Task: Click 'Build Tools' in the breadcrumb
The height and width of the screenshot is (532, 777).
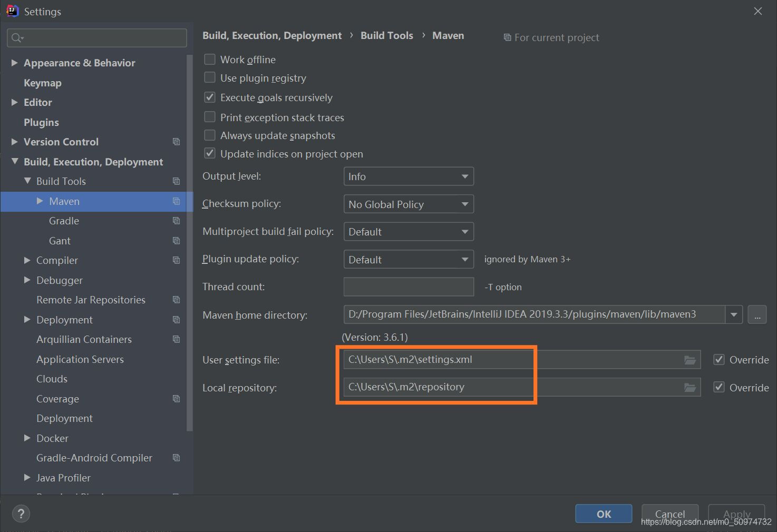Action: (x=387, y=35)
